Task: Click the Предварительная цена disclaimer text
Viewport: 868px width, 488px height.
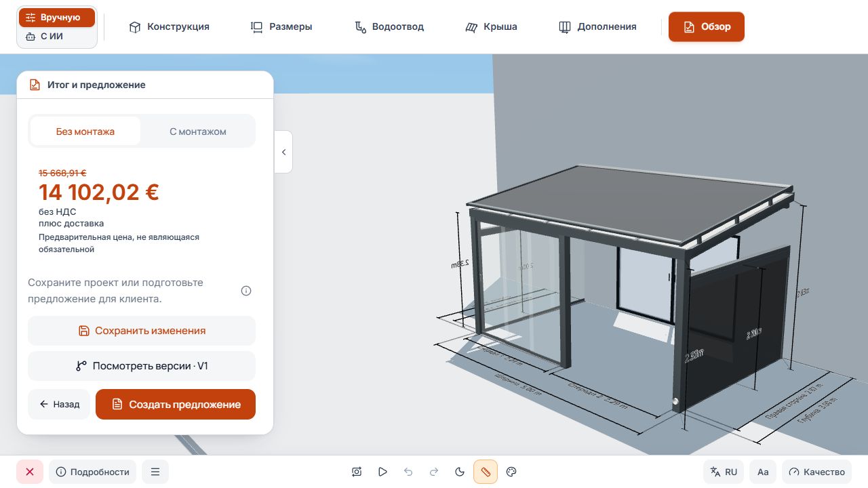Action: (x=119, y=243)
